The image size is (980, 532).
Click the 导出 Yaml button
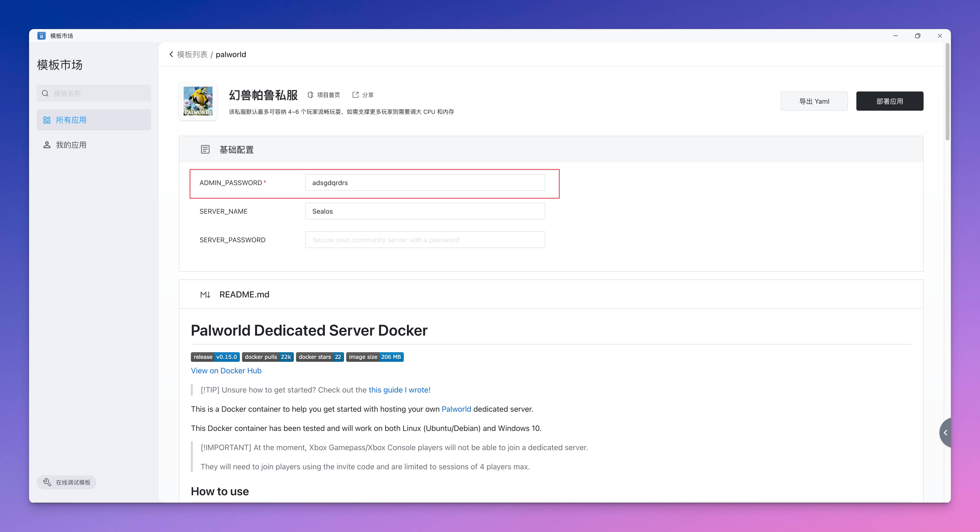pos(814,101)
